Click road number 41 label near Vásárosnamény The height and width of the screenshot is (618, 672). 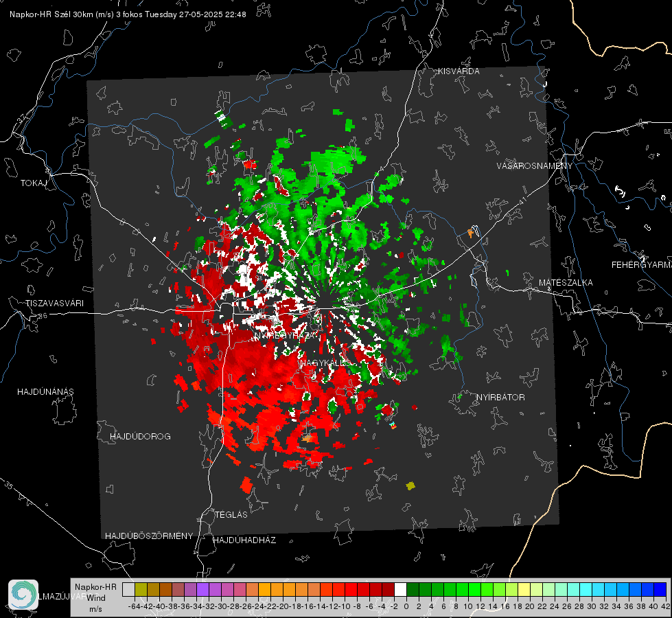click(x=522, y=201)
